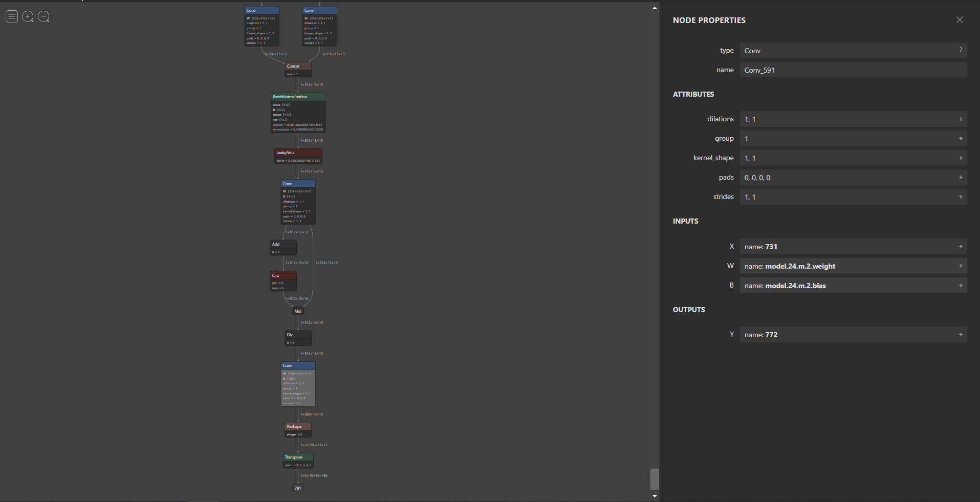This screenshot has width=980, height=502.
Task: Select the BatchNormalization node
Action: point(298,113)
